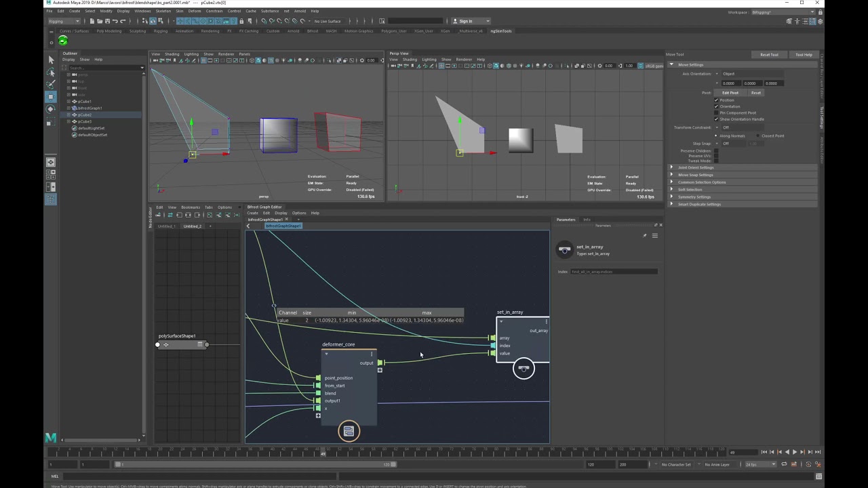The height and width of the screenshot is (488, 868).
Task: Uncheck the Orientation checkbox
Action: pos(716,106)
